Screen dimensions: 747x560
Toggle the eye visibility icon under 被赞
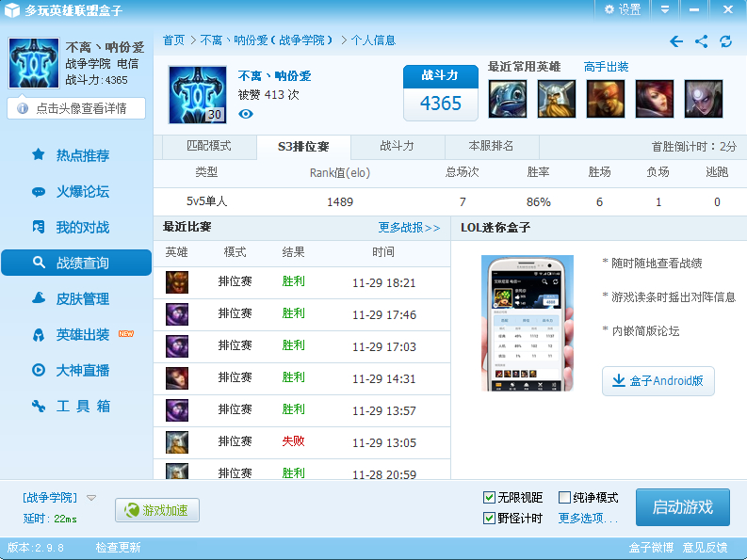point(246,114)
